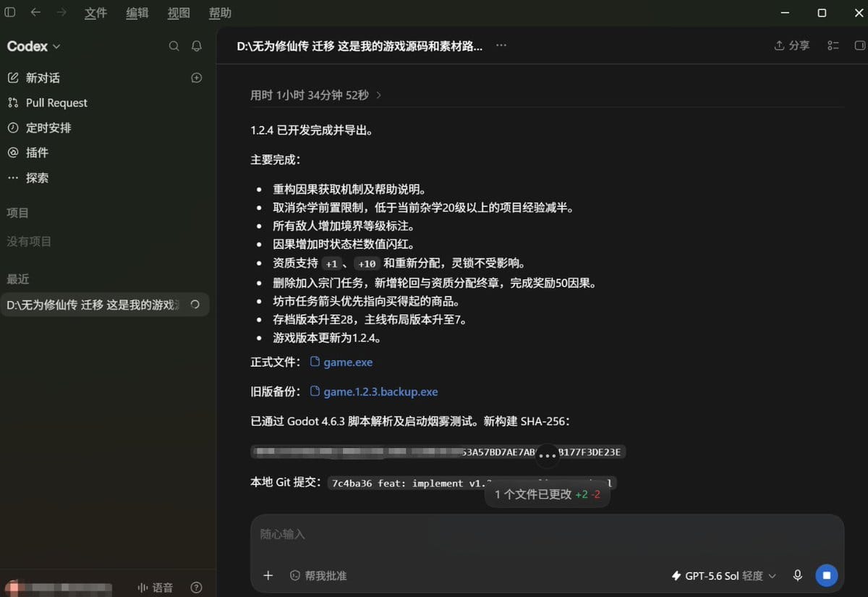Open the 帮我批准 approval mode option

(x=318, y=575)
